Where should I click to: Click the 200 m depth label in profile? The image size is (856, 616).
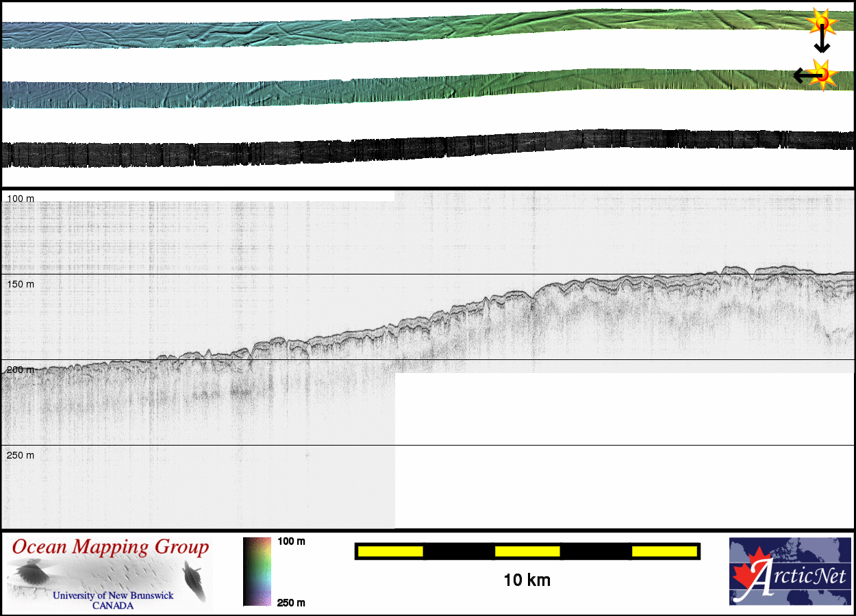point(20,370)
